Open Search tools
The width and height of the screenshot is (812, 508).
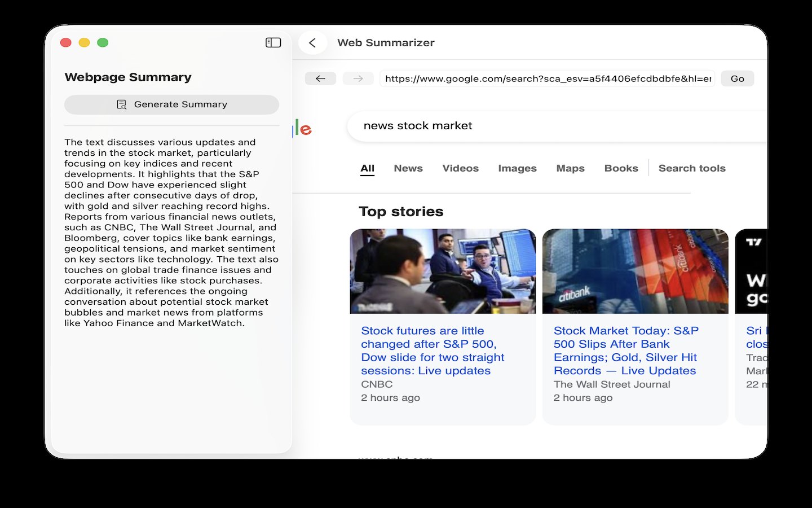pos(692,168)
